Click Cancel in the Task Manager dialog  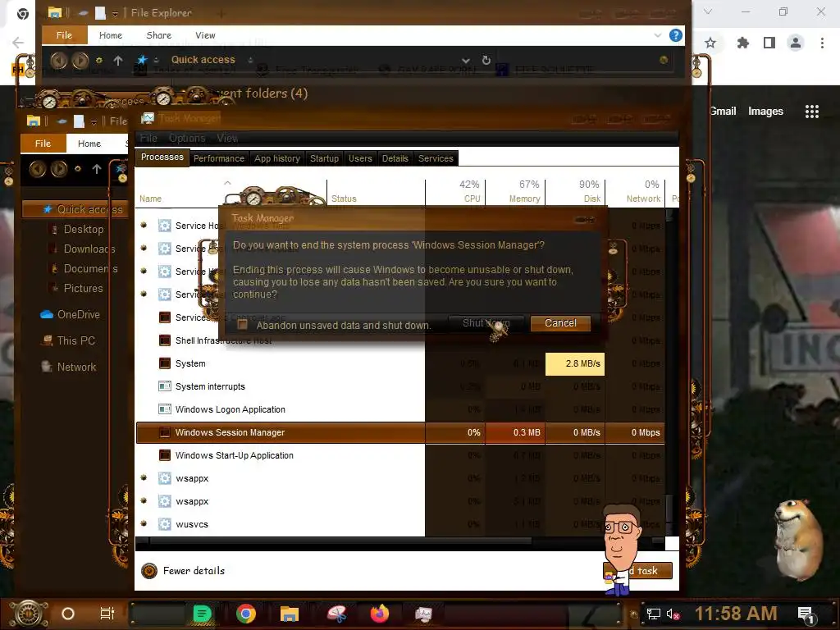[x=560, y=323]
